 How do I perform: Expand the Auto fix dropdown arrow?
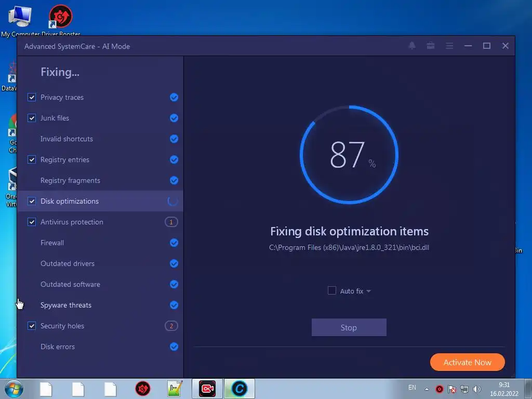(x=369, y=291)
